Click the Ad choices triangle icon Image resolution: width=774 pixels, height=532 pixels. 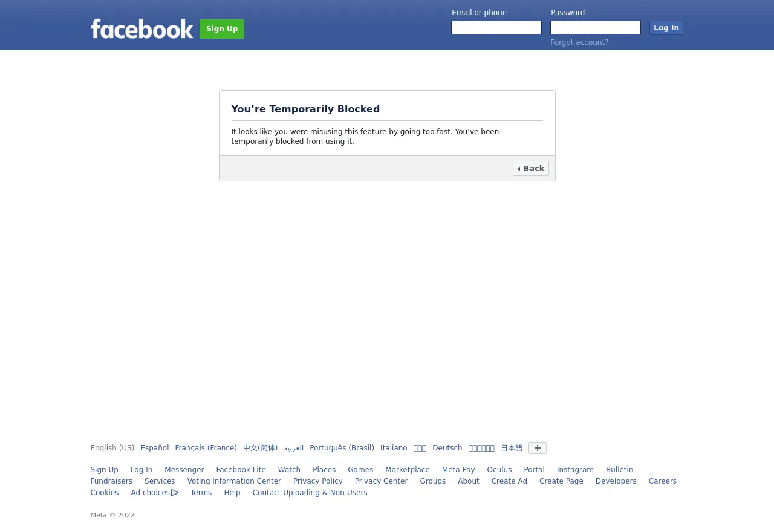[x=175, y=493]
